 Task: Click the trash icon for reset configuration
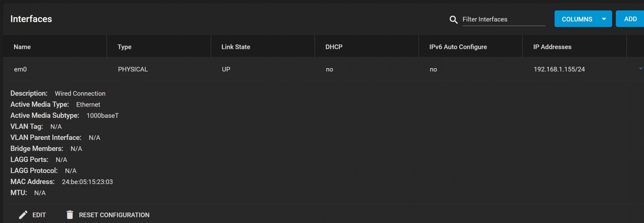pos(70,215)
